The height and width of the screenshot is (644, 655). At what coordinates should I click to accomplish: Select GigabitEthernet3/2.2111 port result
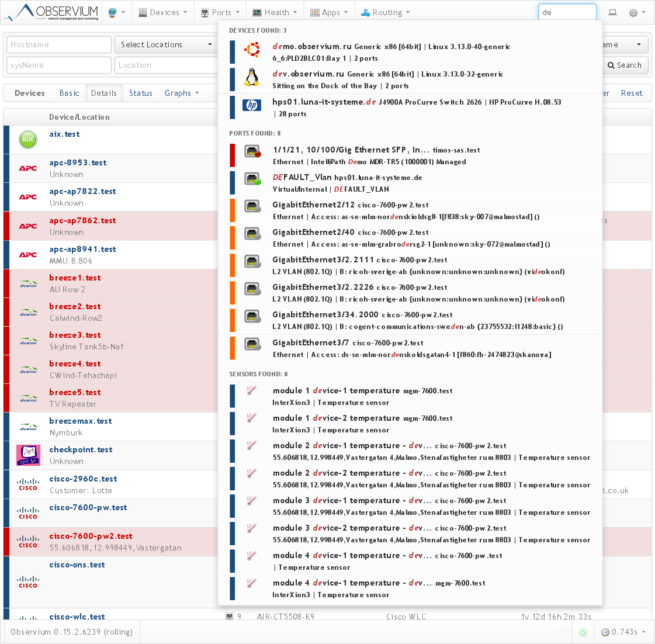tap(410, 266)
